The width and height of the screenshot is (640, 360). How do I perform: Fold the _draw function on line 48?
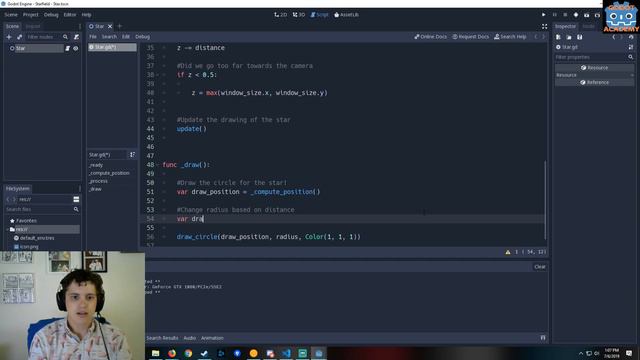click(x=158, y=165)
